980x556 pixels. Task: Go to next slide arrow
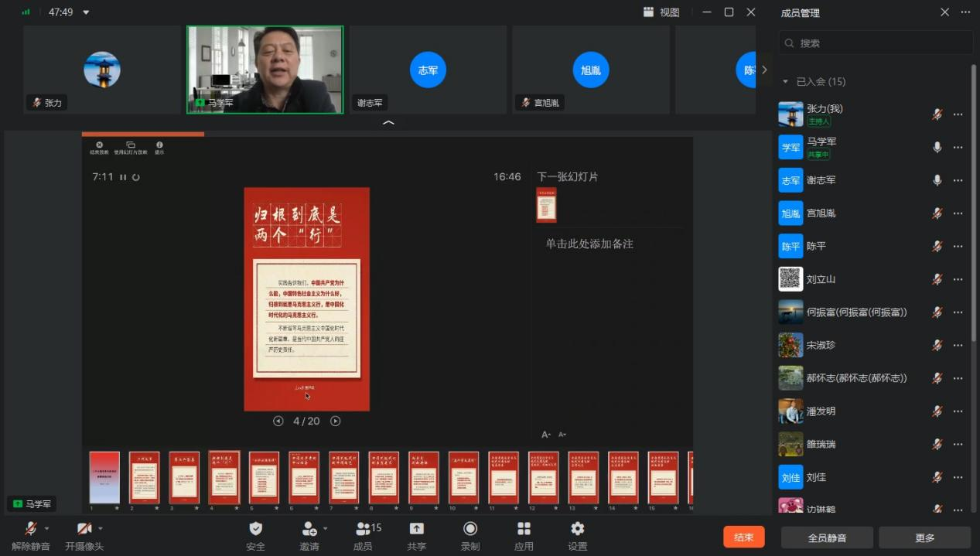coord(336,421)
